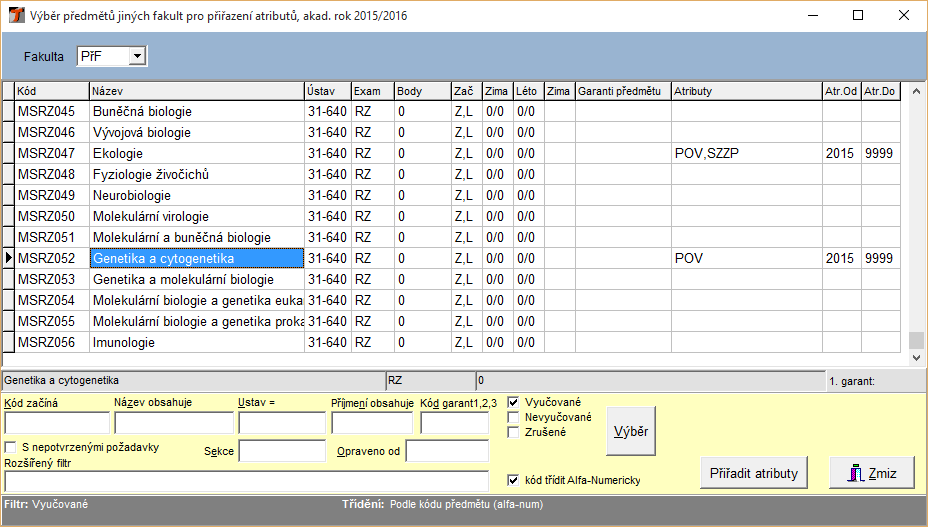Screen dimensions: 928x527
Task: Click the application icon in the title bar
Action: (17, 16)
